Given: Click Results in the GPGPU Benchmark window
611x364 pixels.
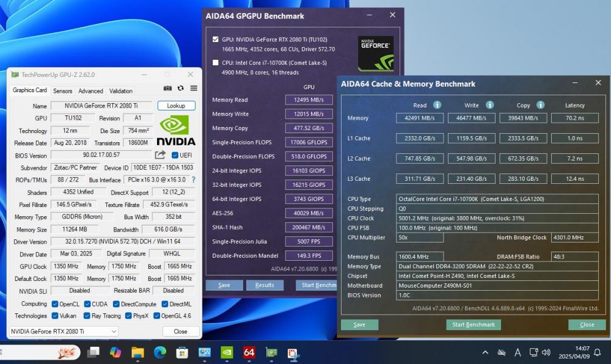Looking at the screenshot, I should tap(265, 285).
